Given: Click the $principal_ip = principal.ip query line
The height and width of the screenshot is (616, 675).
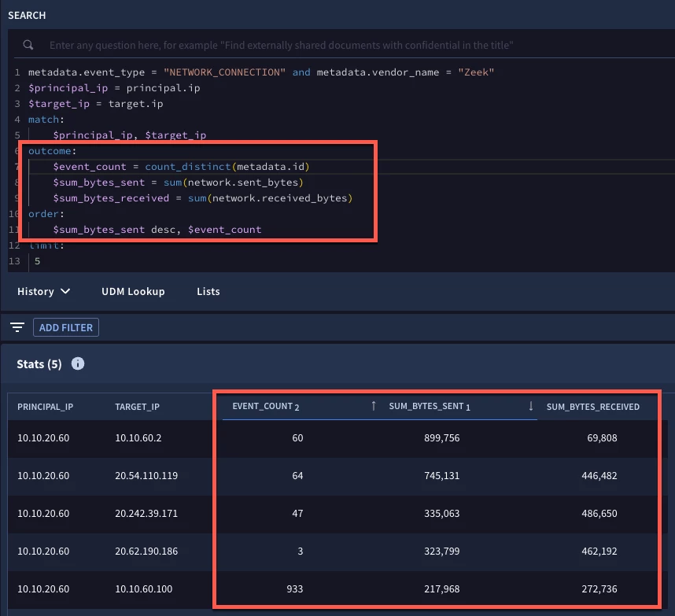Looking at the screenshot, I should pos(114,88).
